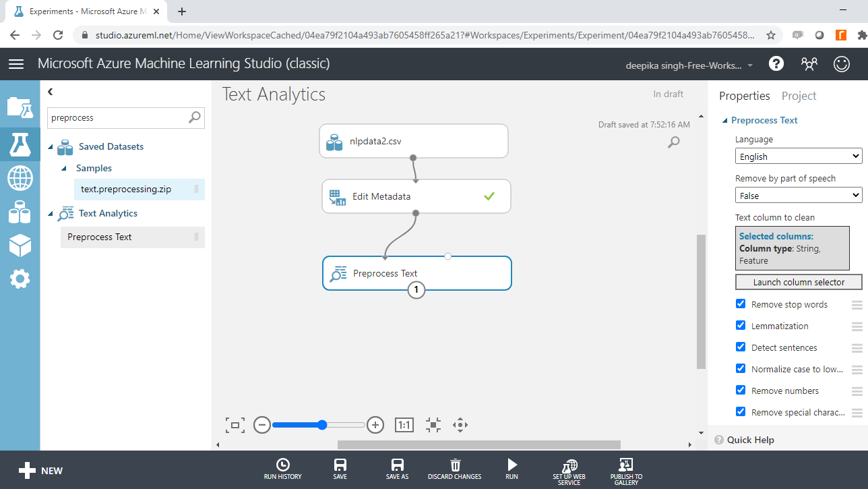Toggle the Remove numbers checkbox
The image size is (868, 489).
point(741,391)
